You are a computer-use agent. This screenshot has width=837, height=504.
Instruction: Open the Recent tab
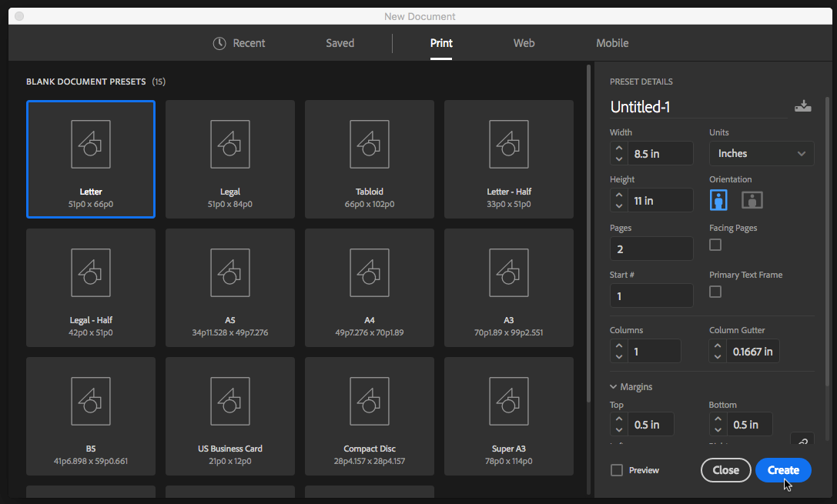pyautogui.click(x=239, y=43)
